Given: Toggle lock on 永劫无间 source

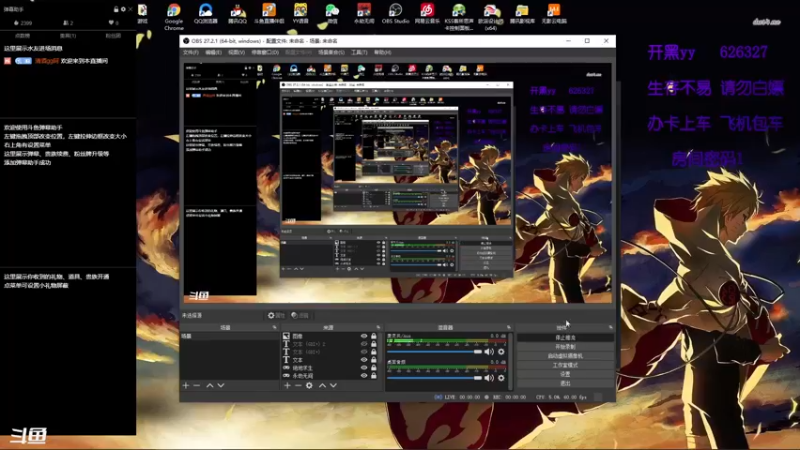Looking at the screenshot, I should (373, 376).
